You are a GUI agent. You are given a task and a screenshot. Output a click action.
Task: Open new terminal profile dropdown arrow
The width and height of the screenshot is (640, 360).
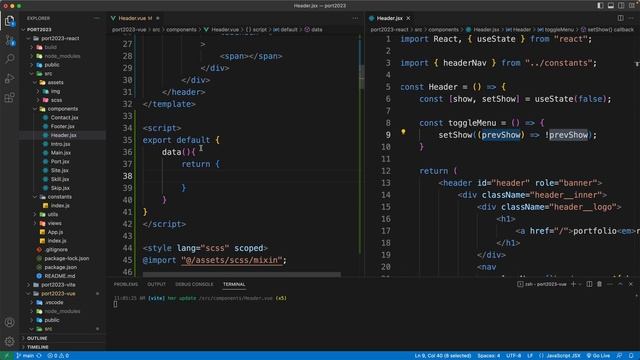point(580,284)
